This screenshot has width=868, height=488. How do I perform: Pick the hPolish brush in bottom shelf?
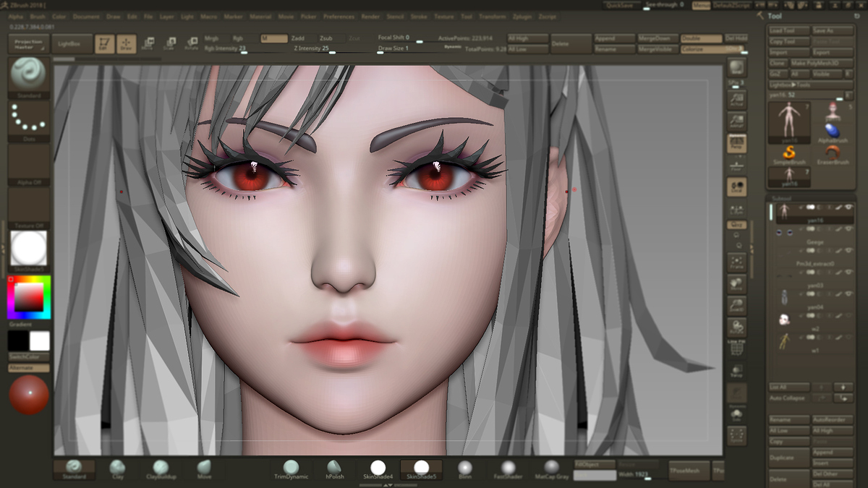pyautogui.click(x=334, y=469)
